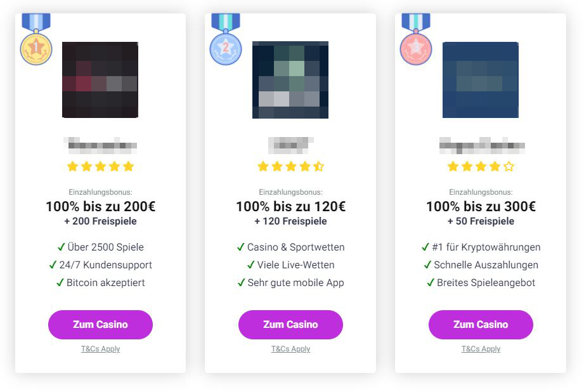Open T&Cs Apply link under 120€ offer
The image size is (584, 392).
pyautogui.click(x=290, y=349)
